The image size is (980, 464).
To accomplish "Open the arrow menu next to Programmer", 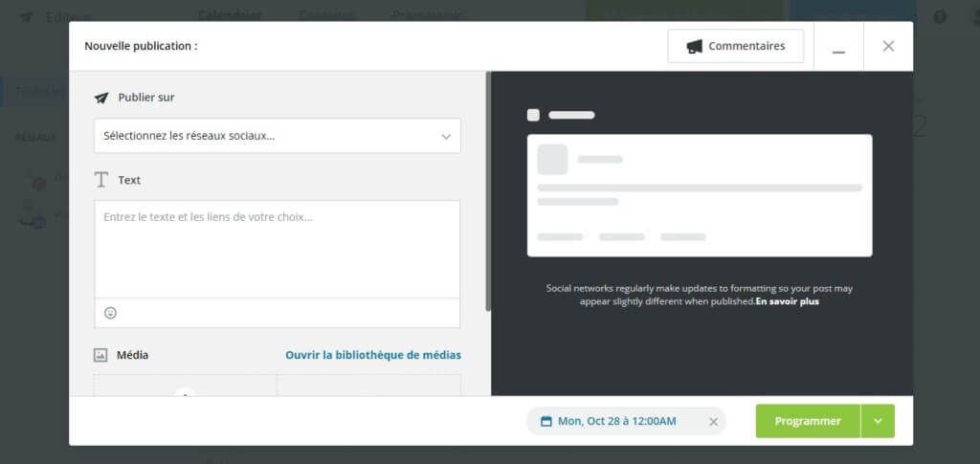I will 878,421.
